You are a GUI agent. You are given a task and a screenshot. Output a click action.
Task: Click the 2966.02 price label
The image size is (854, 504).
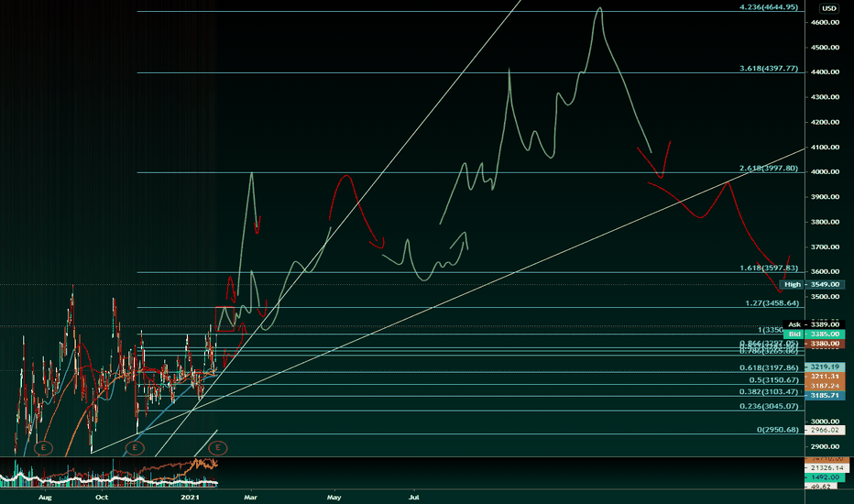point(825,430)
